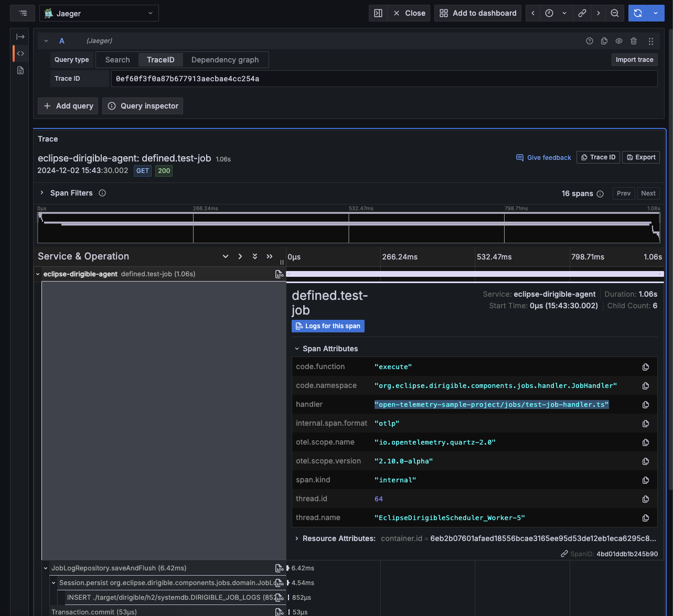Open the content outline menu icon
673x616 pixels.
pos(23,13)
